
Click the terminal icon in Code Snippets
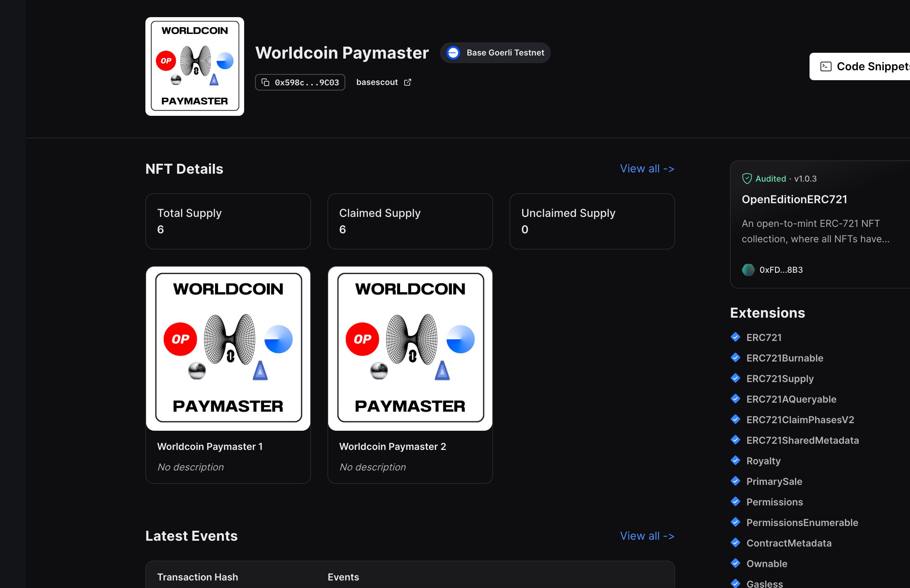[x=826, y=66]
